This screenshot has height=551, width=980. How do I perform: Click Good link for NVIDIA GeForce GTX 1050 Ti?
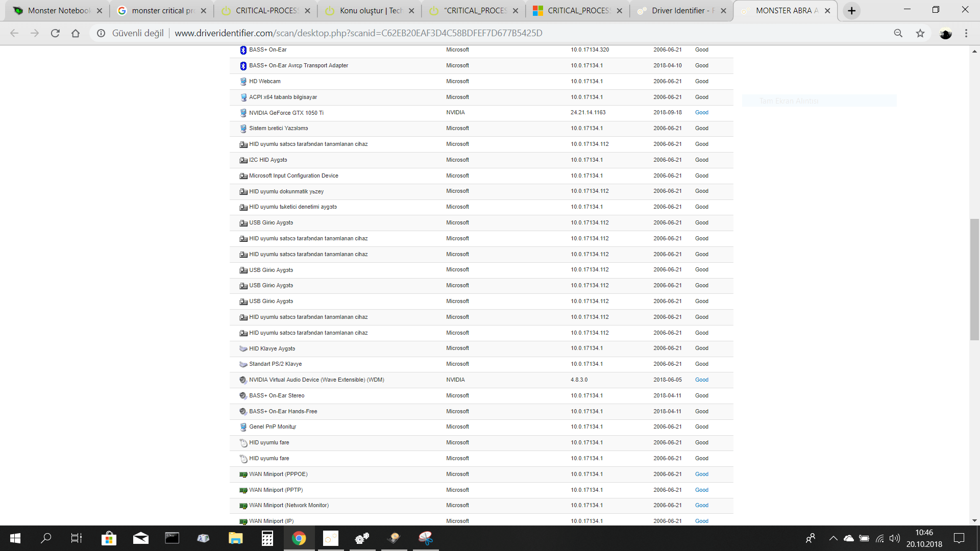701,112
